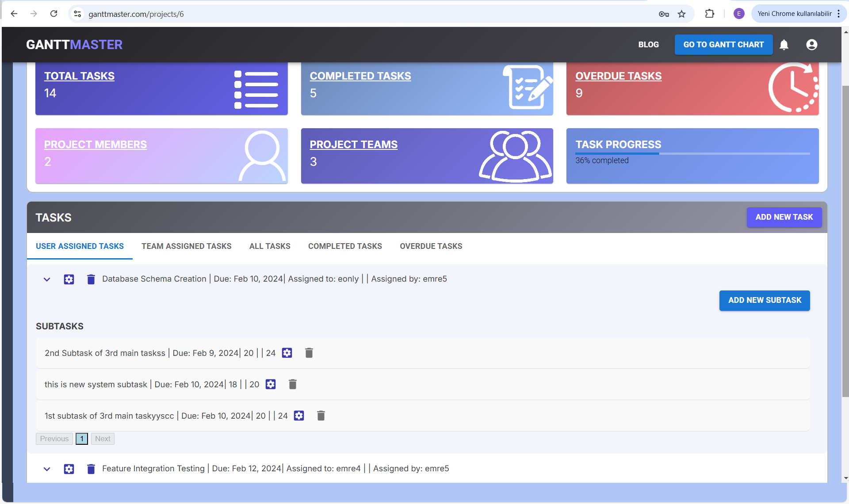Screen dimensions: 849x504
Task: Delete subtask 'this is new system subtask'
Action: pyautogui.click(x=292, y=384)
